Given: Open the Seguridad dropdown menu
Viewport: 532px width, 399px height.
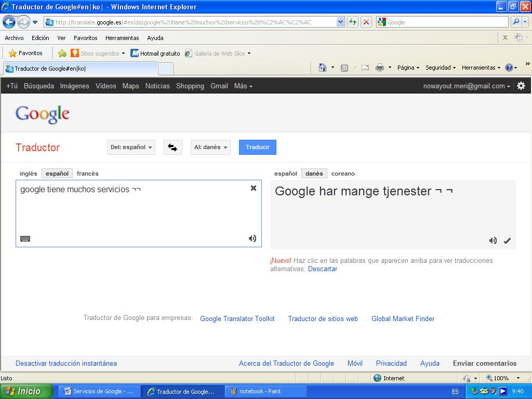Looking at the screenshot, I should (x=441, y=68).
